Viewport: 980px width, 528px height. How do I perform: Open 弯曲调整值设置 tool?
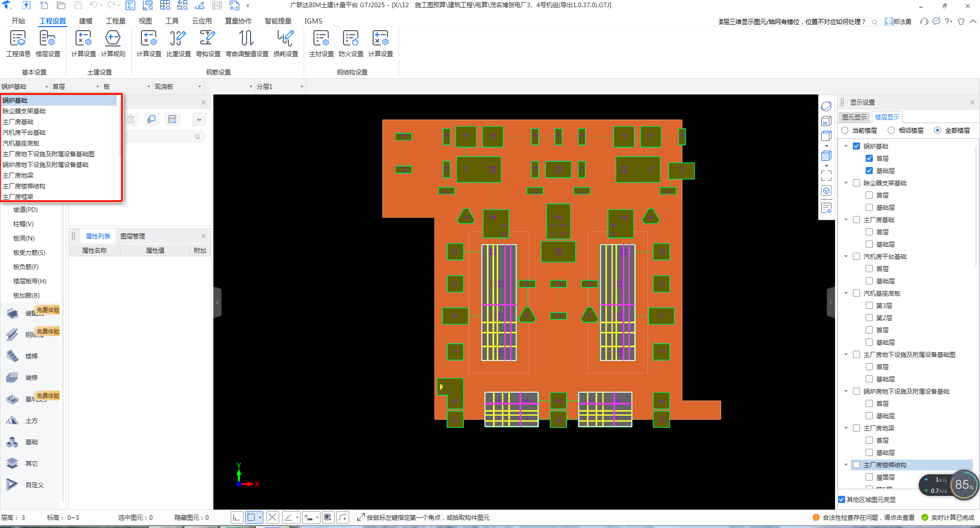tap(247, 43)
